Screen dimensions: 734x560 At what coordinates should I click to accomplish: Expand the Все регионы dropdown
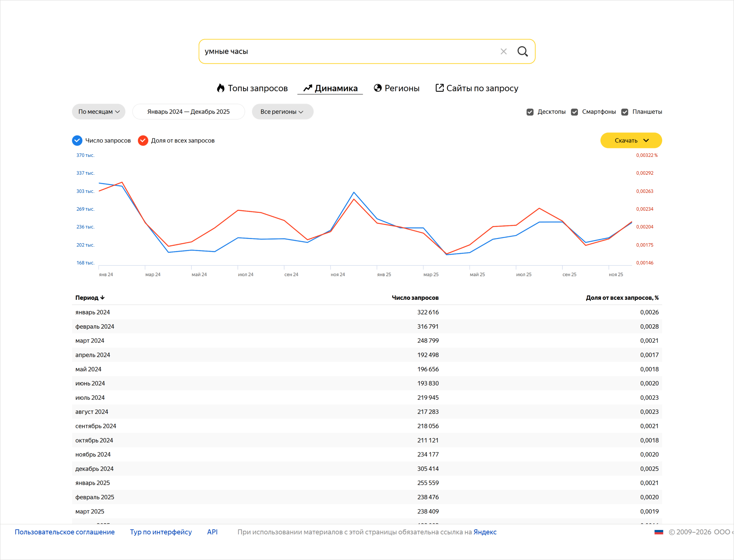tap(282, 112)
